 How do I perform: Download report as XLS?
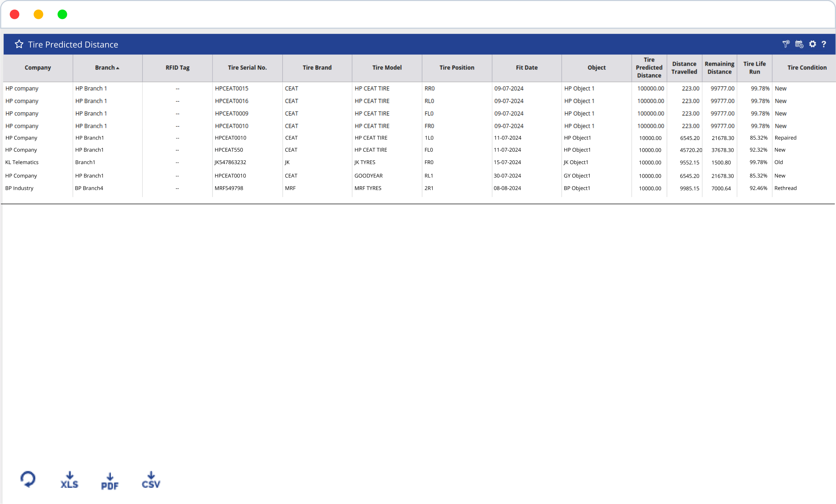pyautogui.click(x=69, y=480)
